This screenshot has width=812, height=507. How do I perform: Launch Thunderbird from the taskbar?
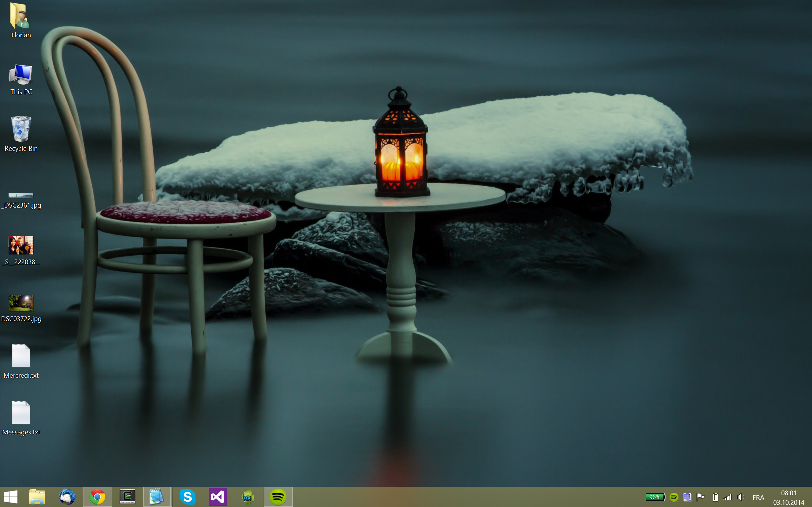pyautogui.click(x=67, y=497)
